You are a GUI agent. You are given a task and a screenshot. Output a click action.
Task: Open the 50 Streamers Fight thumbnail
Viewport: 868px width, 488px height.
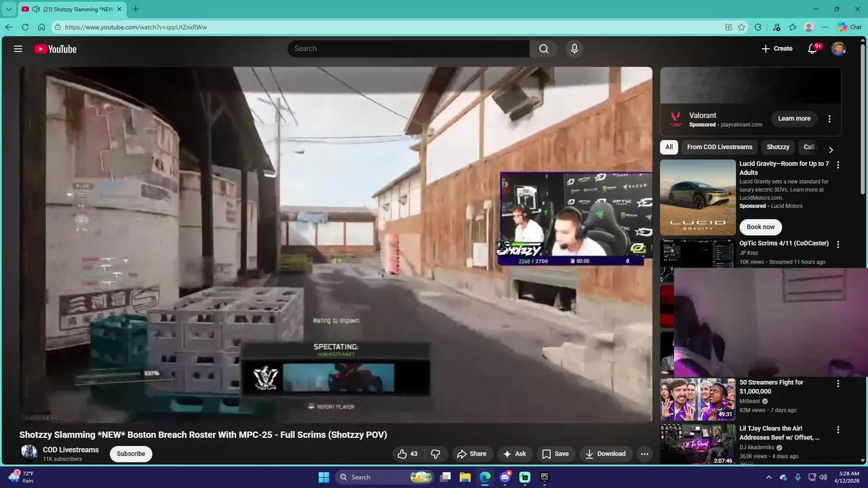pyautogui.click(x=698, y=400)
